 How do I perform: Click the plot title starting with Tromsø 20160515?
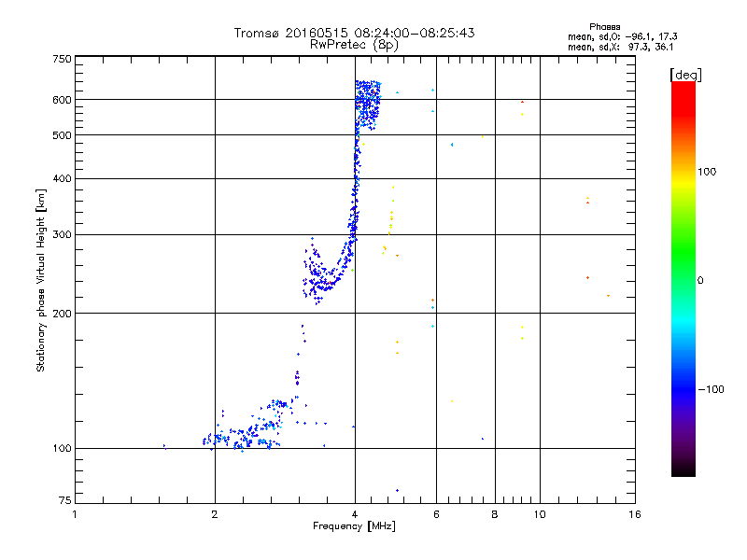[x=354, y=33]
